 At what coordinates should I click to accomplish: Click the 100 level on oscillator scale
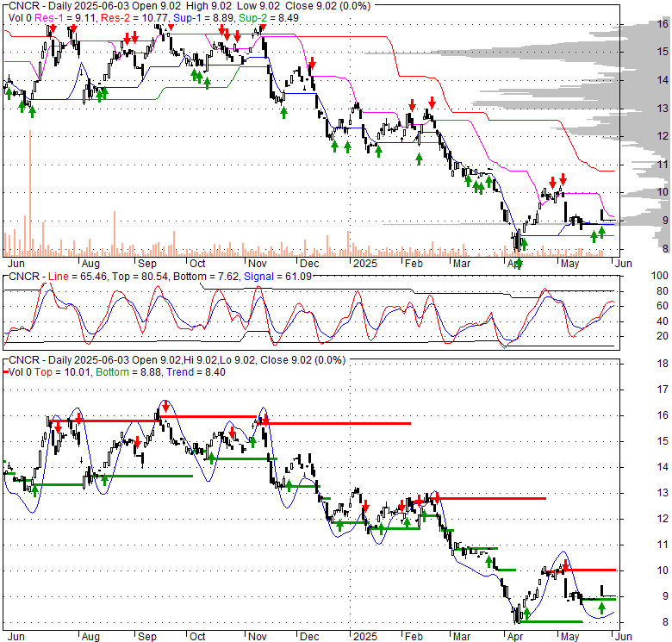pyautogui.click(x=660, y=276)
